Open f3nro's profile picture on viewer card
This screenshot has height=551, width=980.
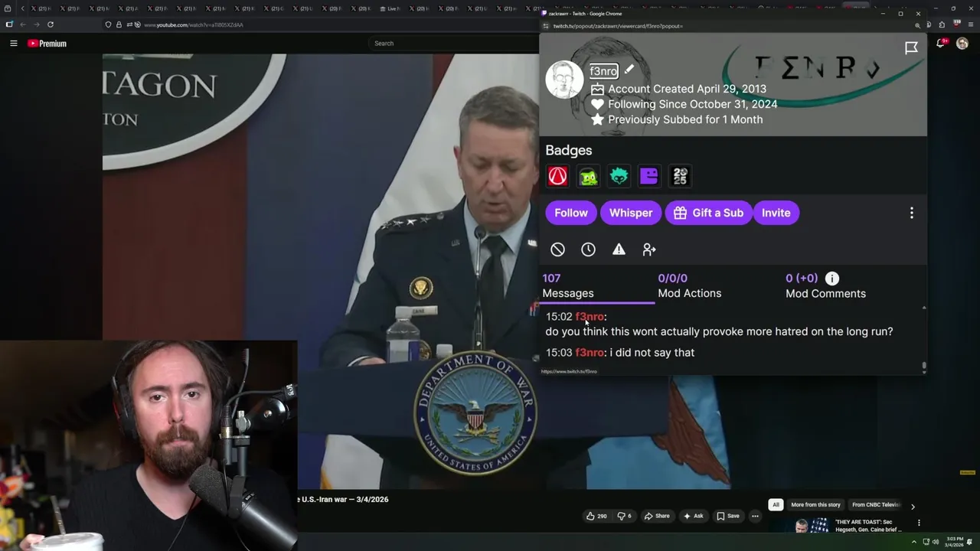point(564,80)
